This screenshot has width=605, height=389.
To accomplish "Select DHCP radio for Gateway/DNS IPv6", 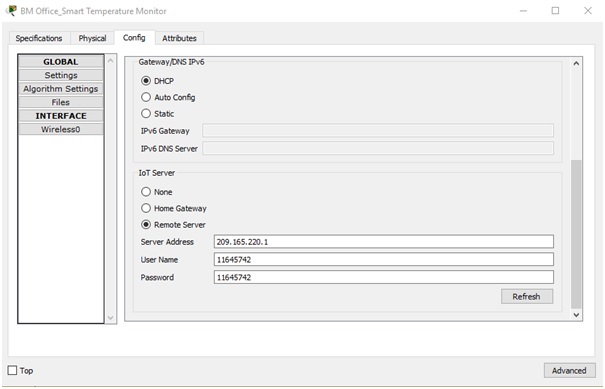I will click(146, 81).
